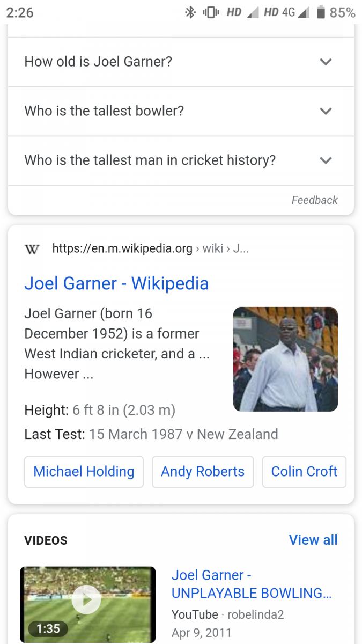The image size is (362, 644).
Task: Select the Michael Holding chip
Action: pos(84,472)
